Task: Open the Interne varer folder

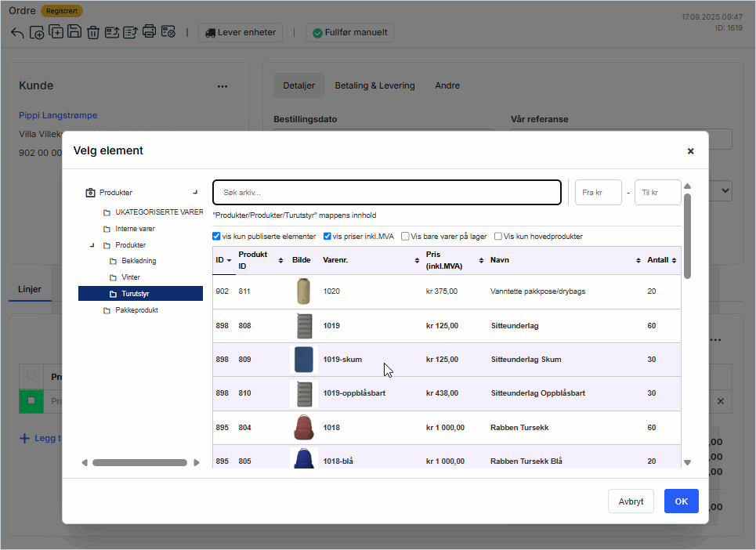Action: point(135,229)
